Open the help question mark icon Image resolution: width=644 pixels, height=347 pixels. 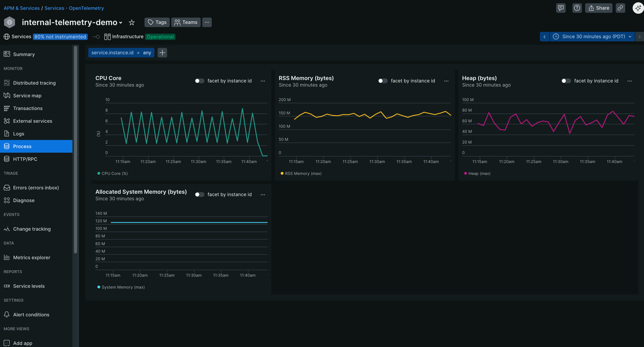[577, 8]
